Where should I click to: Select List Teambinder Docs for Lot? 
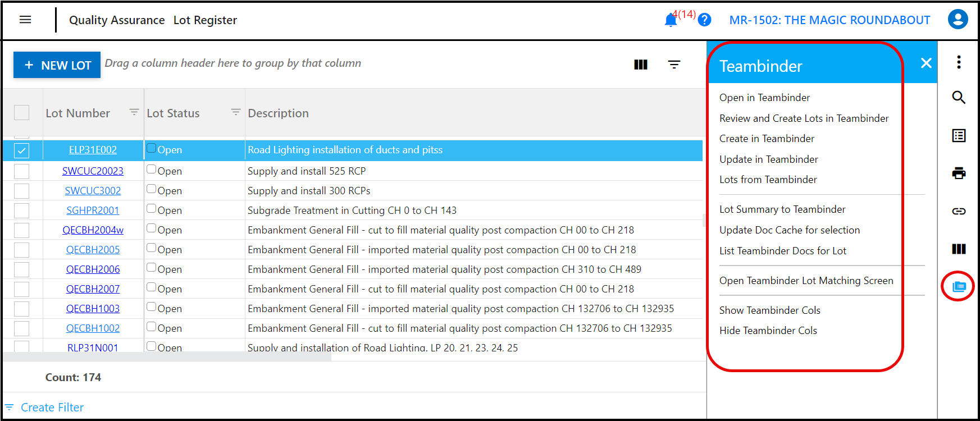click(782, 251)
